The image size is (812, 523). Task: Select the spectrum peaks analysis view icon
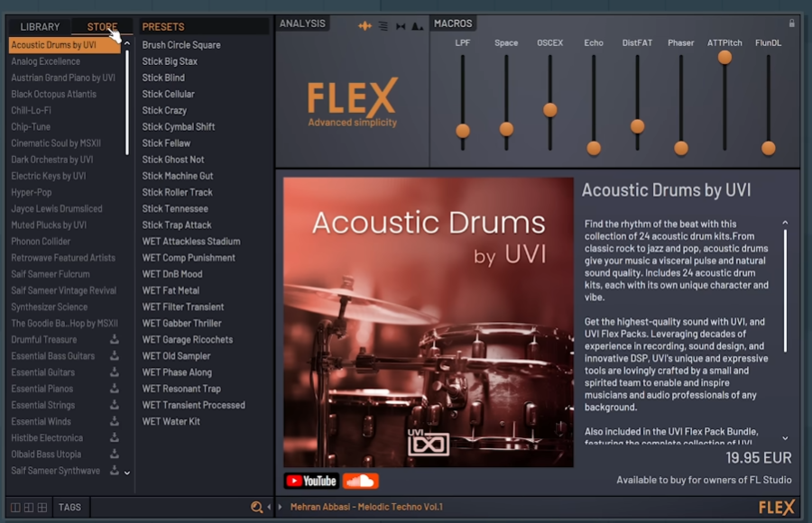[418, 26]
